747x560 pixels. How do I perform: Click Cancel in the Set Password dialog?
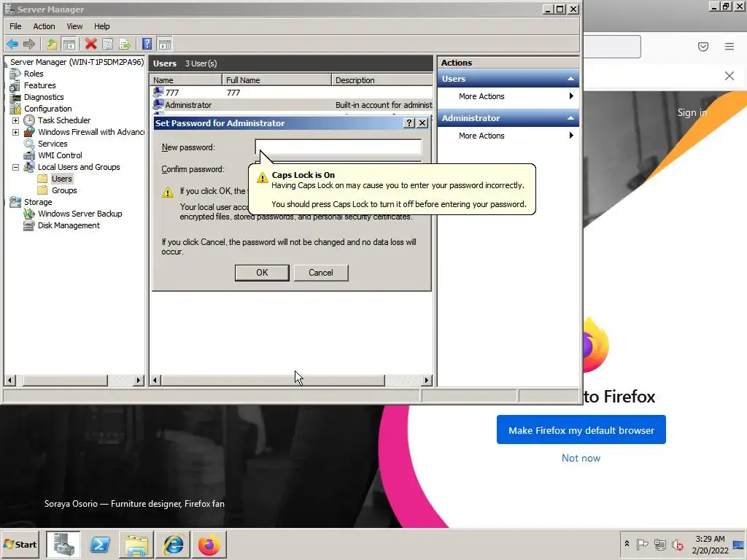coord(321,273)
